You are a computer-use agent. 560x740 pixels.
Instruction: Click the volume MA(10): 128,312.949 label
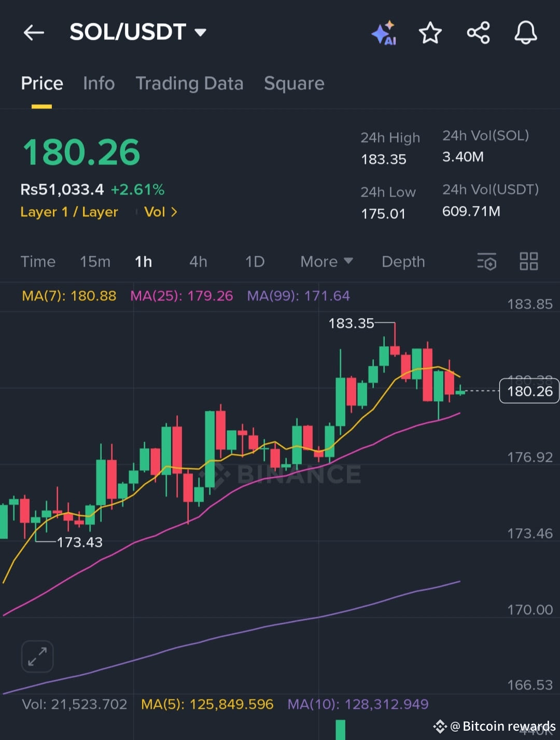[358, 704]
